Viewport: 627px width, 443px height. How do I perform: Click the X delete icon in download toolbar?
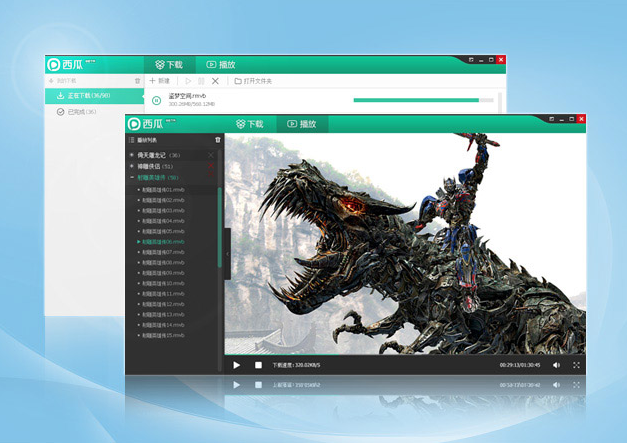[x=215, y=81]
